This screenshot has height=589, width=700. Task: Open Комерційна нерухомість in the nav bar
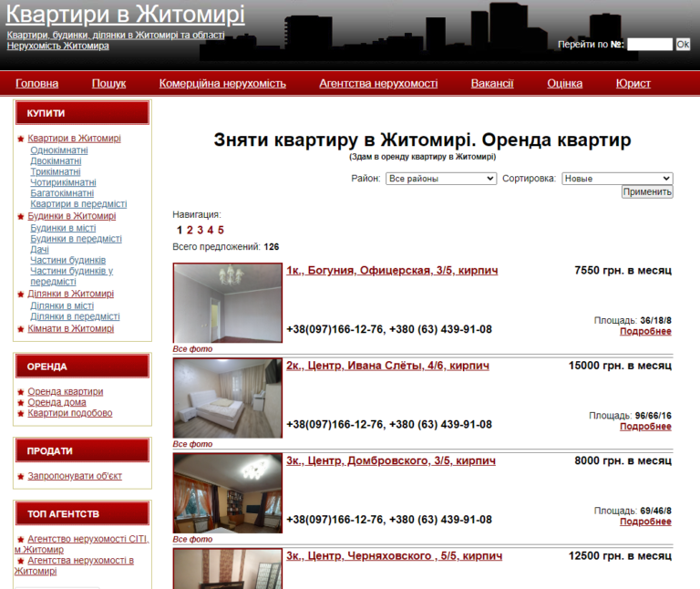(x=222, y=84)
